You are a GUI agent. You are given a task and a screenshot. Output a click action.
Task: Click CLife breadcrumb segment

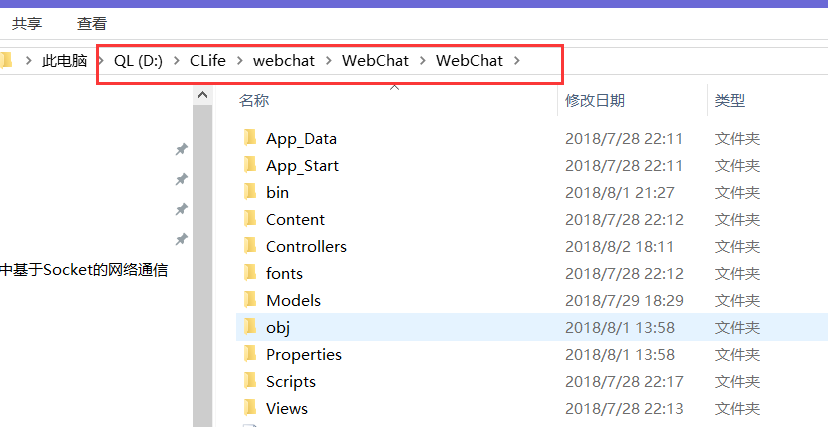tap(208, 61)
